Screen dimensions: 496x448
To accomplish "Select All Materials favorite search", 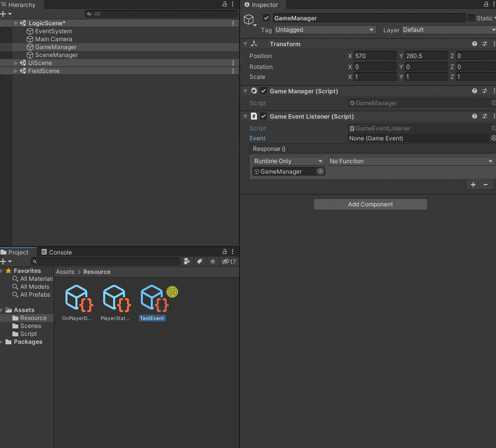I will click(x=37, y=279).
